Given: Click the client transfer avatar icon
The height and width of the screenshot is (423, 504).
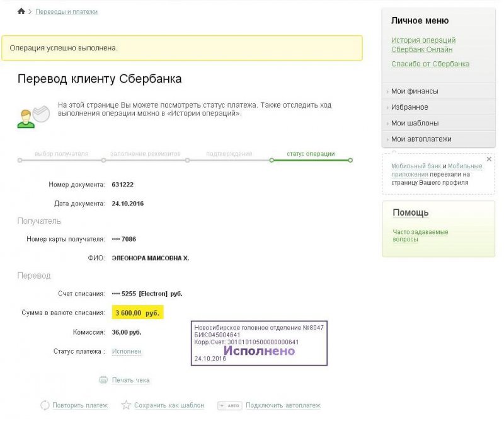Looking at the screenshot, I should pyautogui.click(x=33, y=117).
